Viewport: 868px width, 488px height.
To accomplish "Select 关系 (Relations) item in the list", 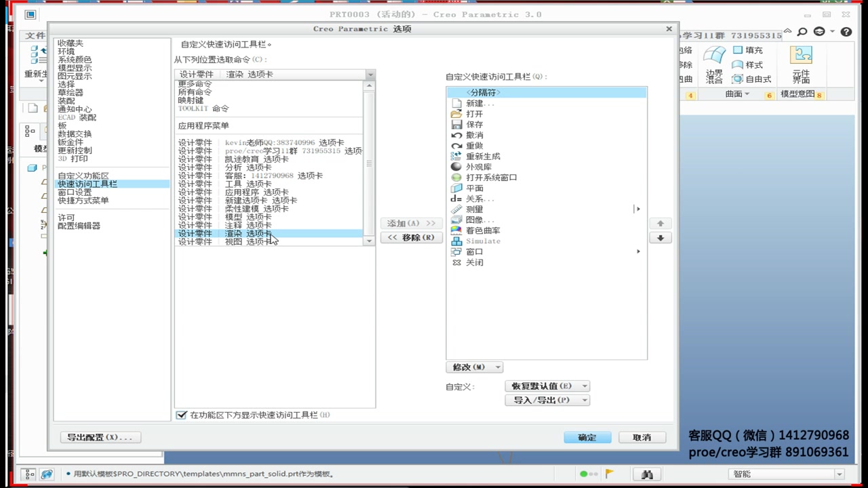I will [x=547, y=199].
